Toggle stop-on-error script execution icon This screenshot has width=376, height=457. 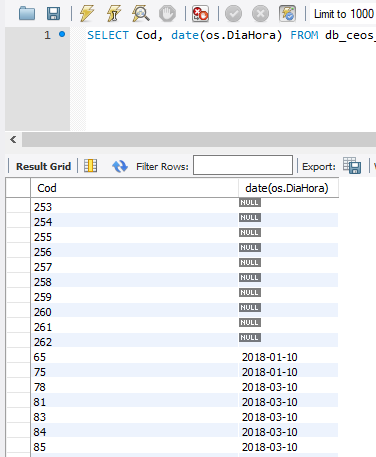(x=200, y=14)
